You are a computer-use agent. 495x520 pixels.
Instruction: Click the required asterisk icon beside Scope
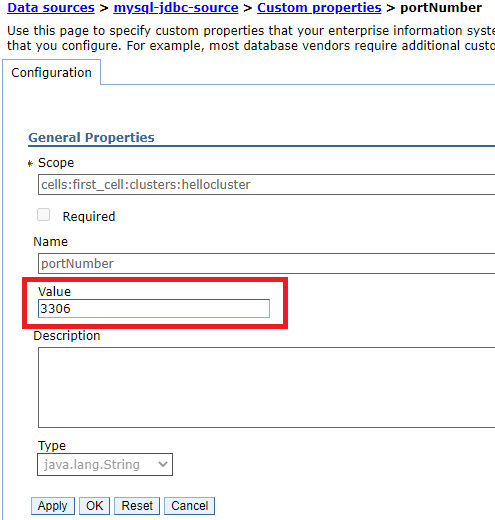pos(30,164)
